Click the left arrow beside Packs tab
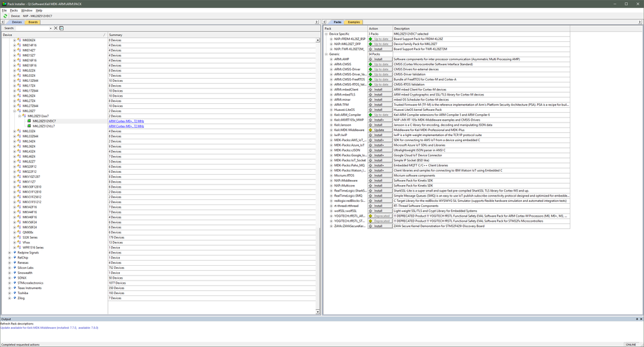The height and width of the screenshot is (347, 644). coord(325,22)
